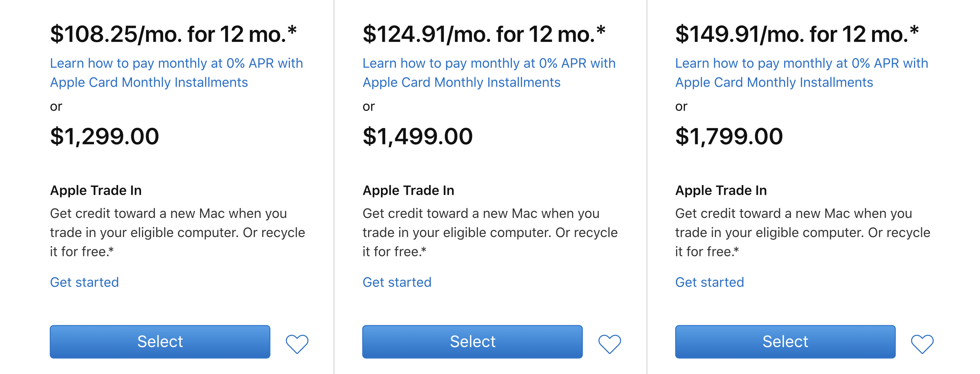The image size is (980, 374).
Task: Click the $124.91/mo. for 12 mo. price heading
Action: click(484, 34)
